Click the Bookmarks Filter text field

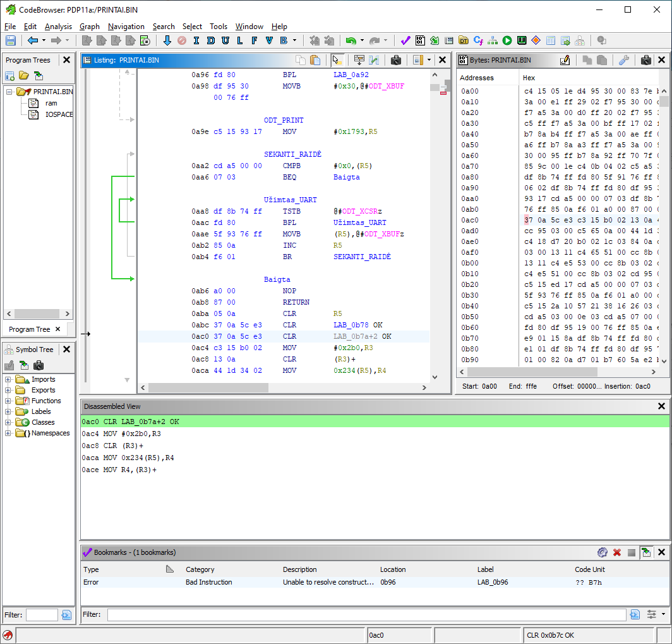pos(366,614)
